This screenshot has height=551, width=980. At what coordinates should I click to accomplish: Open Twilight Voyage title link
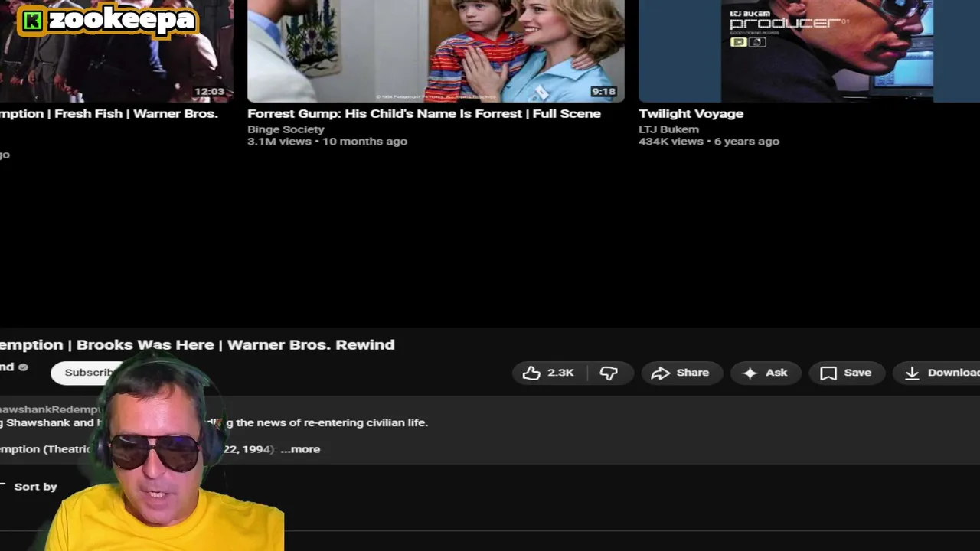tap(691, 113)
